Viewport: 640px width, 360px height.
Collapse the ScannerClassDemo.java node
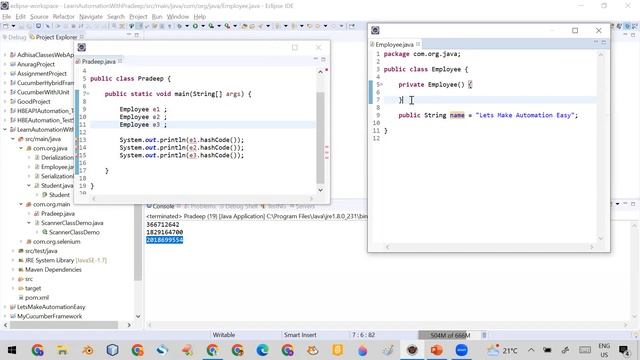pyautogui.click(x=29, y=223)
